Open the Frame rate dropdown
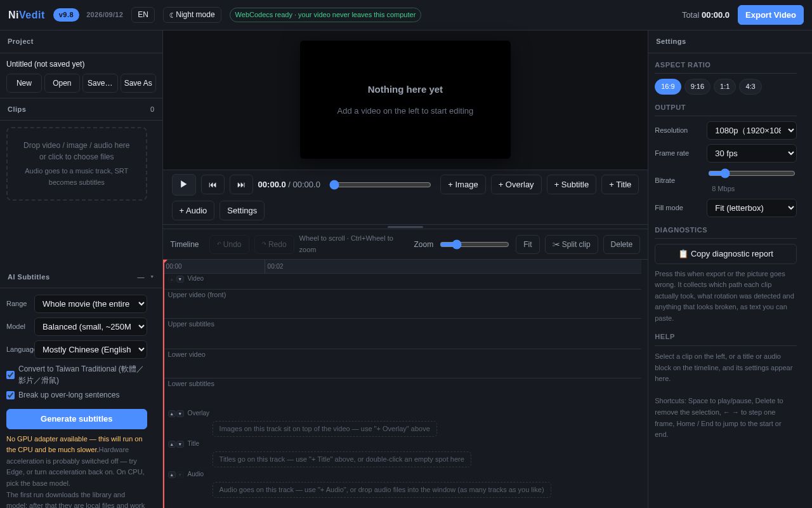 pos(752,153)
